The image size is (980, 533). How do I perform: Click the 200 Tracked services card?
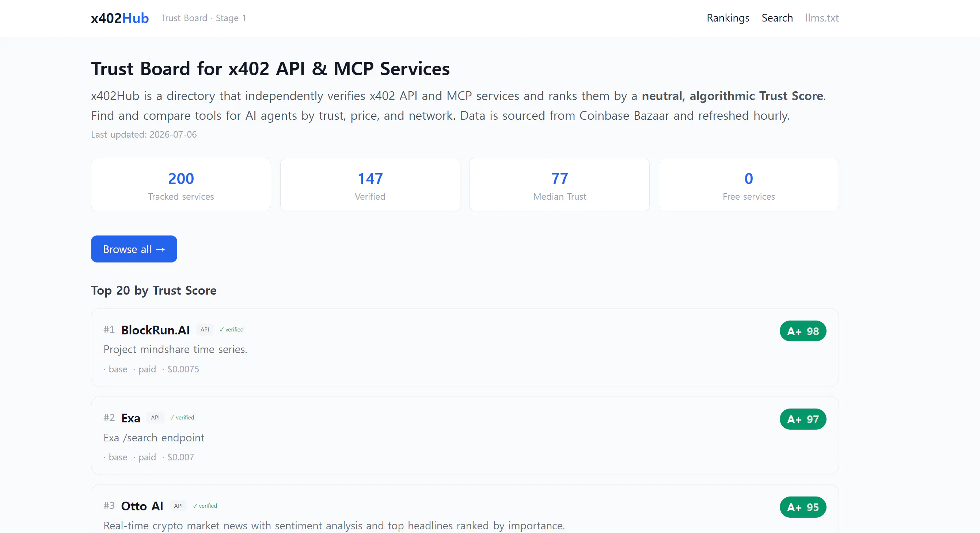point(181,185)
